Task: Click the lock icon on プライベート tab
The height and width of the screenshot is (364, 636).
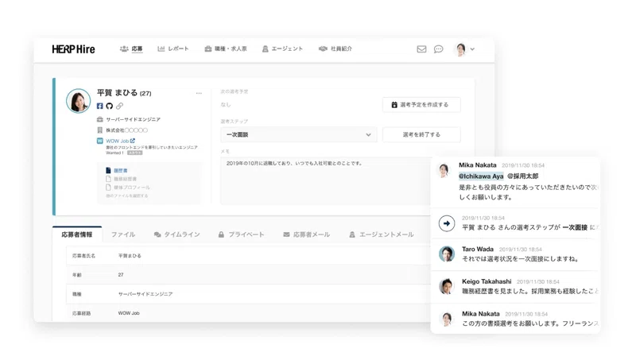Action: coord(221,234)
